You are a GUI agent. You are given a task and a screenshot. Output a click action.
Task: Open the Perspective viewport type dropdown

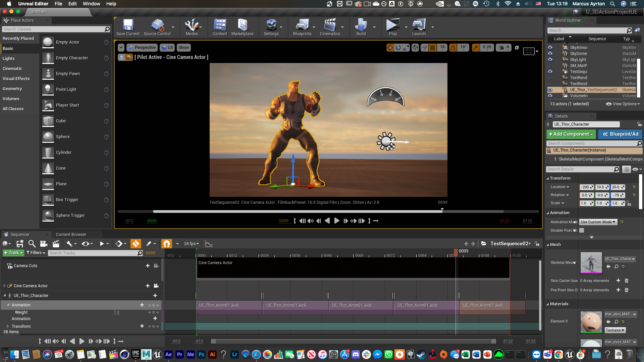[x=142, y=48]
